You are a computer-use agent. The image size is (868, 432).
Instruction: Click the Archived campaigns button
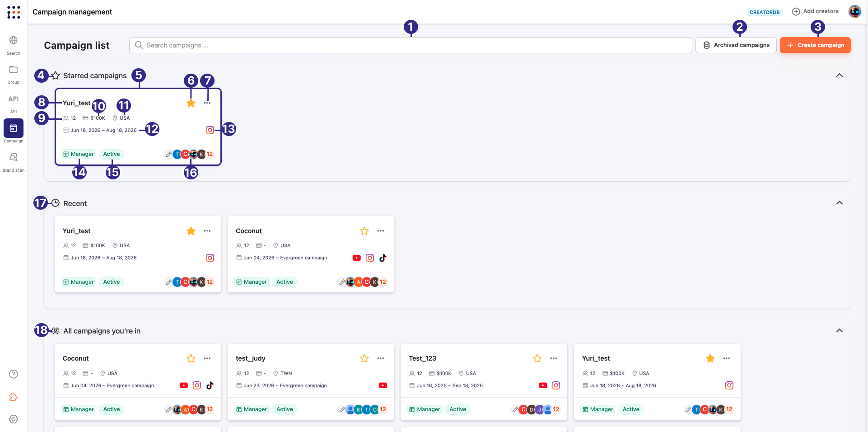(x=736, y=45)
